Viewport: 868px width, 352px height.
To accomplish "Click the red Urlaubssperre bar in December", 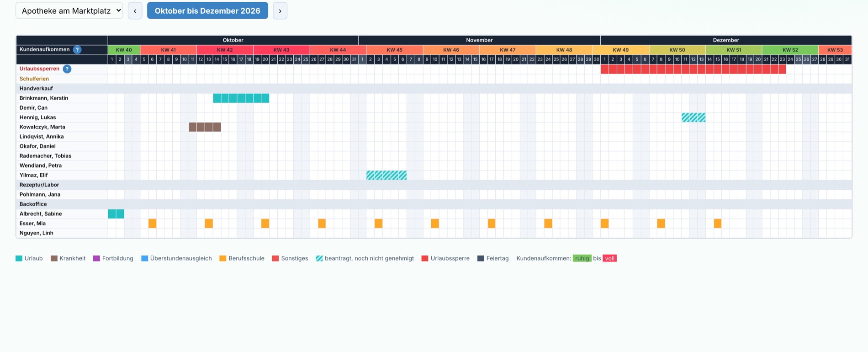I will (693, 69).
